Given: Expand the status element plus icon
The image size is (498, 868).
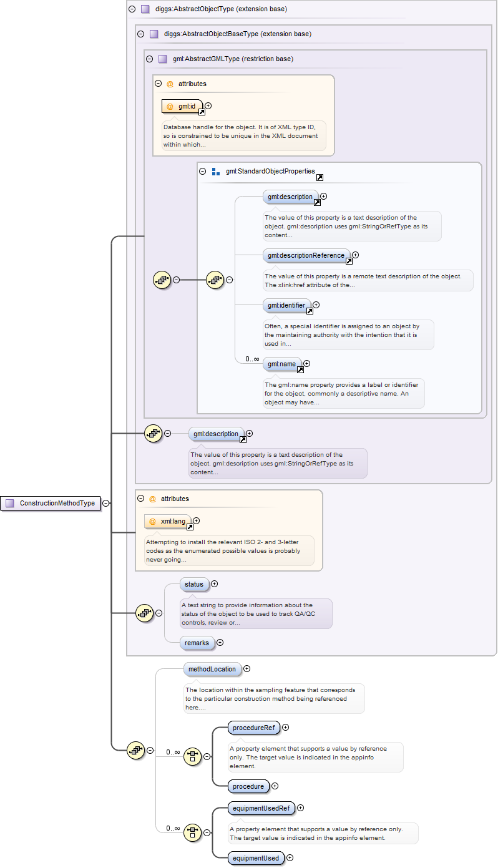Looking at the screenshot, I should 215,584.
